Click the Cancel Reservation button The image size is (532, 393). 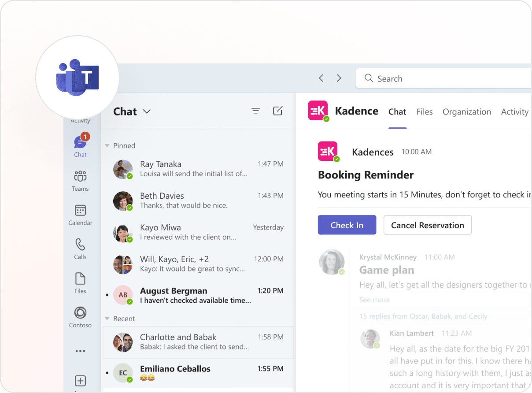coord(428,225)
